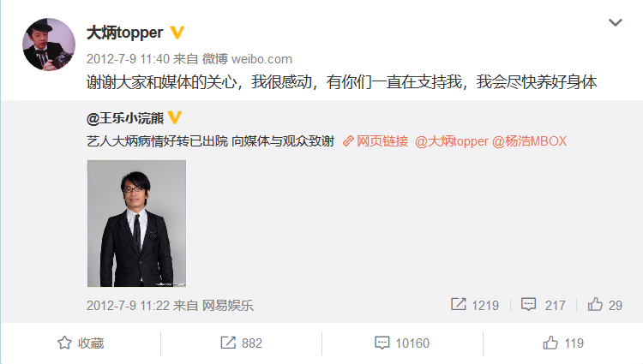Click the verified V badge beside 大炳topper
Screen dimensions: 643x364
click(177, 33)
